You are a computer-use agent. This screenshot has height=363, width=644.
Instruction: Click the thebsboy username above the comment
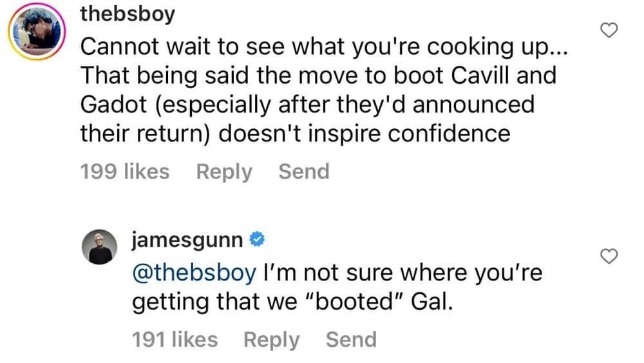127,14
